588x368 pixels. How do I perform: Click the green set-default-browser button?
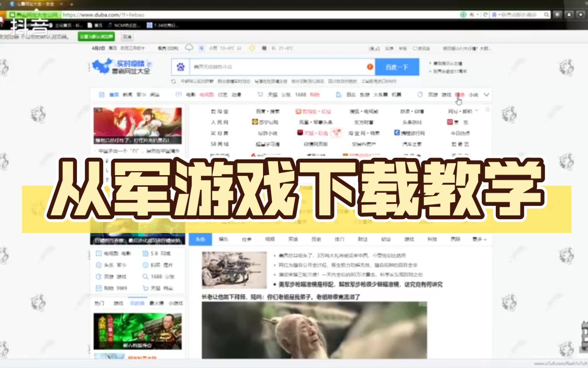pos(96,36)
